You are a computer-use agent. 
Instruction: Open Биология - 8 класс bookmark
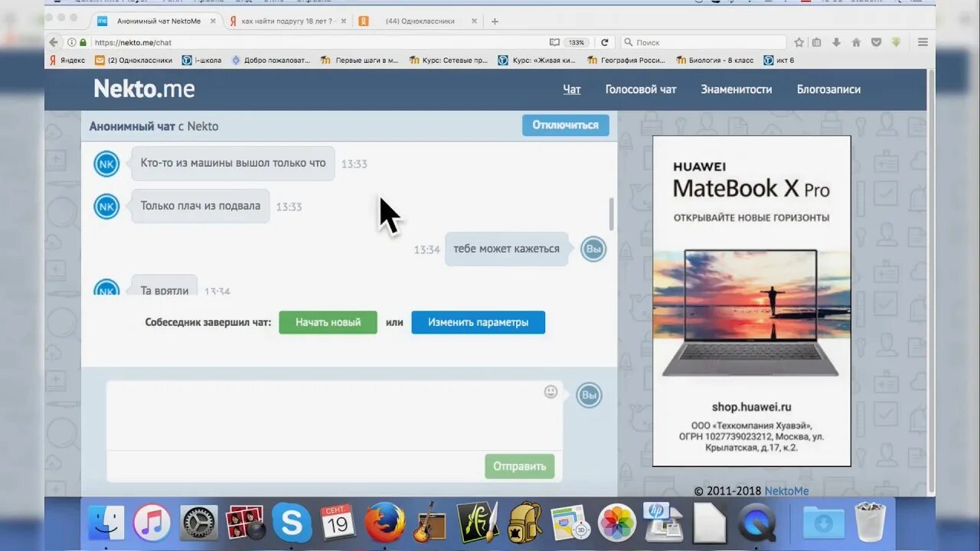pyautogui.click(x=714, y=60)
